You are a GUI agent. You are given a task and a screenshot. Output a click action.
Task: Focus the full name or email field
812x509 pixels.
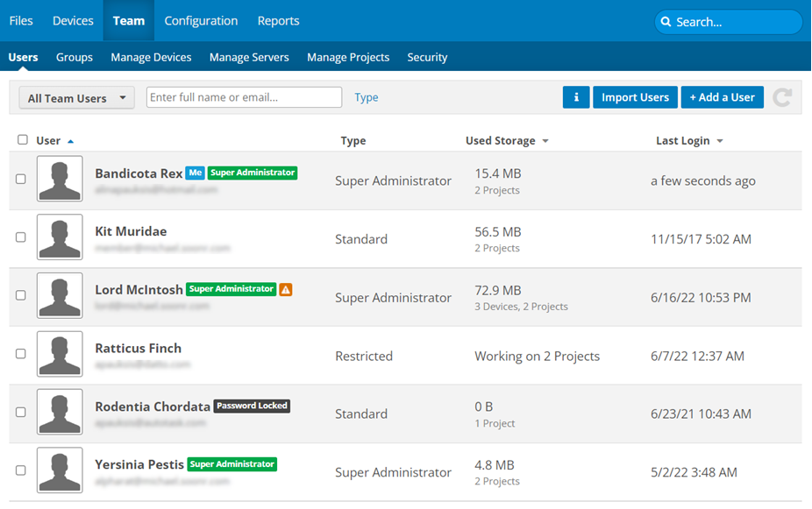[x=244, y=97]
